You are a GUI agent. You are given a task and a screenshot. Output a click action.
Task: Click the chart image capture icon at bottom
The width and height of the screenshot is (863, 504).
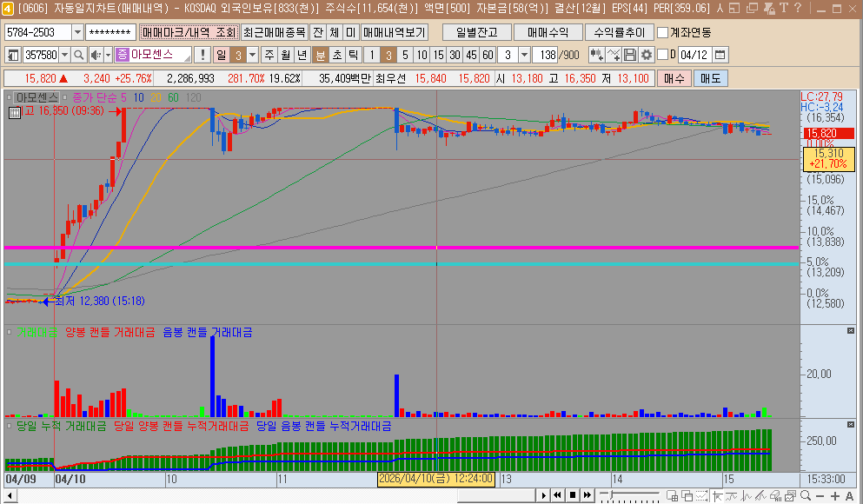[791, 495]
